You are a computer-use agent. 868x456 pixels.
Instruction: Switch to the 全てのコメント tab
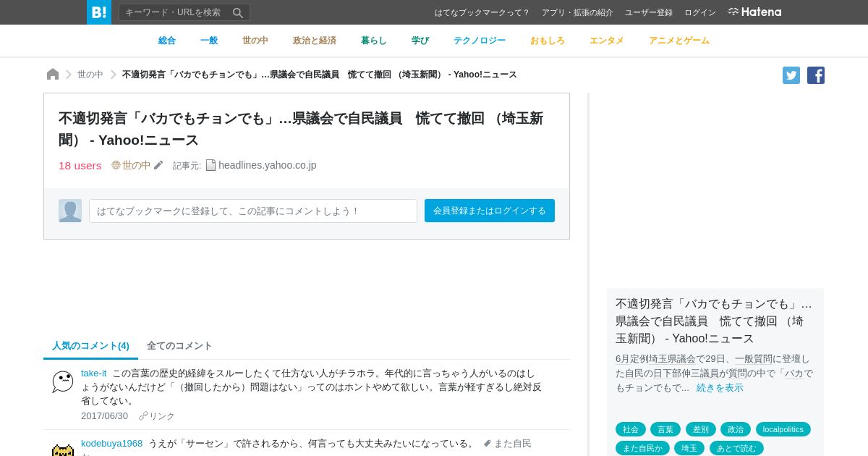click(179, 346)
